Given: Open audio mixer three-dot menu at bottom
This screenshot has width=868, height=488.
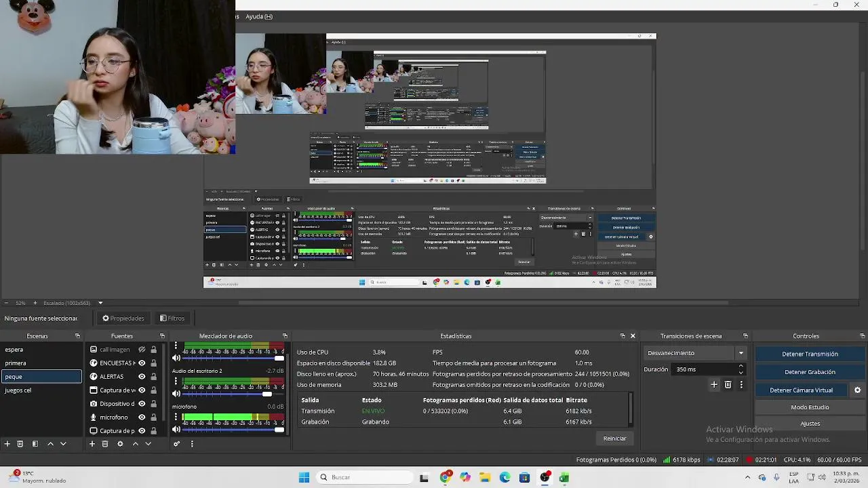Looking at the screenshot, I should pyautogui.click(x=192, y=444).
